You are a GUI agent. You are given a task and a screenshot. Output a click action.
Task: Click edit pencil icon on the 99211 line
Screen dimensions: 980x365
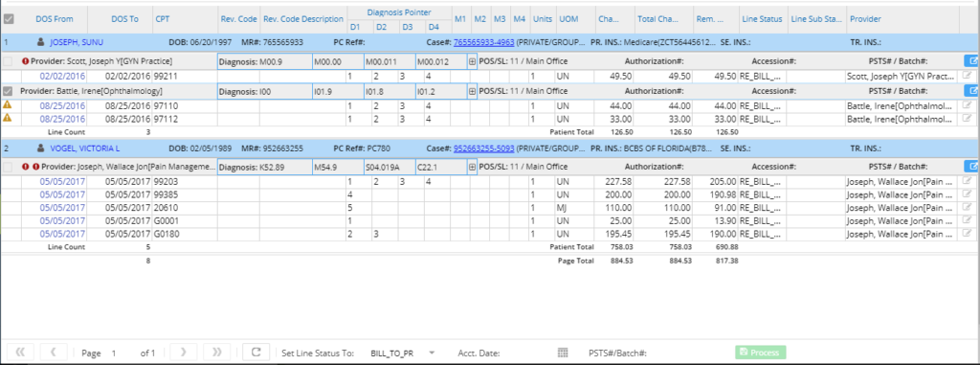pos(968,75)
